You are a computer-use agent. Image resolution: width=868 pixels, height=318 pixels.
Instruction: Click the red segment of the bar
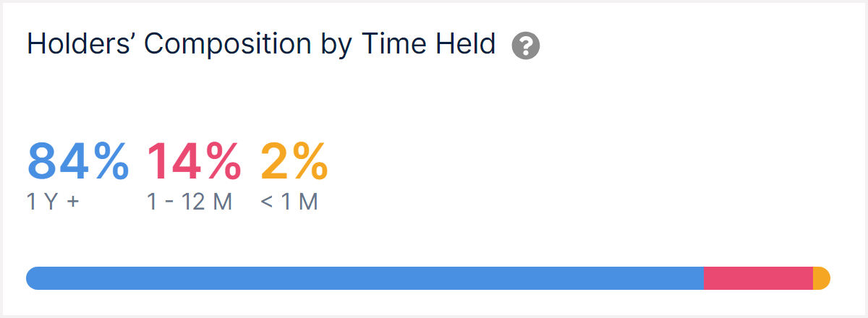[759, 278]
